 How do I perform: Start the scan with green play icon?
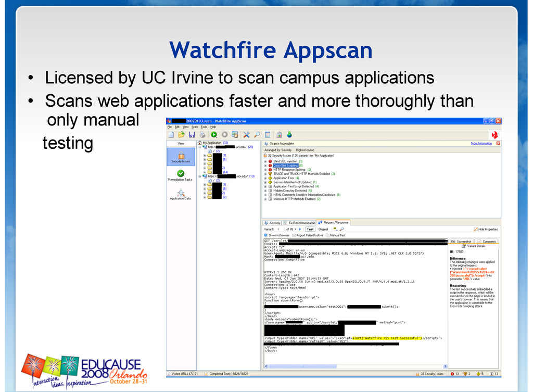click(x=214, y=135)
